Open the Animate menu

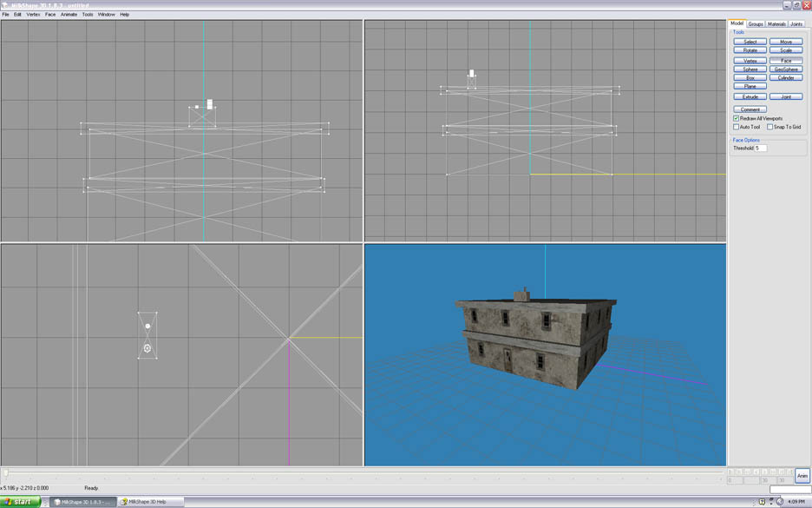[x=69, y=15]
